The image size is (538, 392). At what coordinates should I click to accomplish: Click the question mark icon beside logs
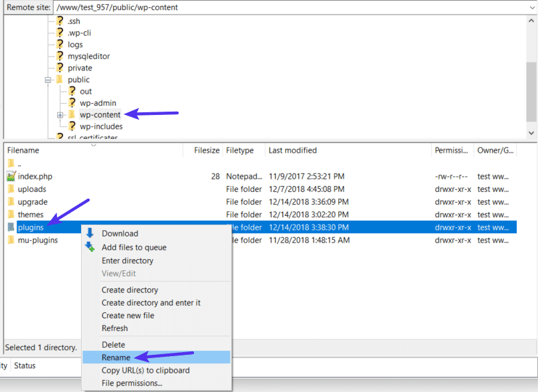(x=59, y=44)
